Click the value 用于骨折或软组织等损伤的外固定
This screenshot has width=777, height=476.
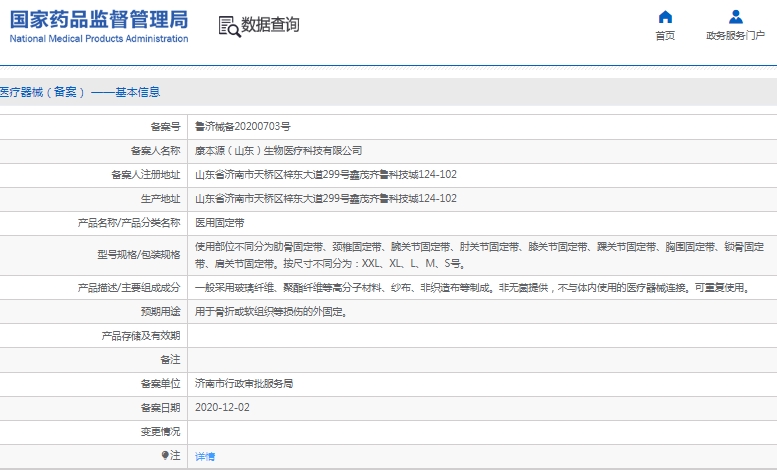tap(271, 312)
